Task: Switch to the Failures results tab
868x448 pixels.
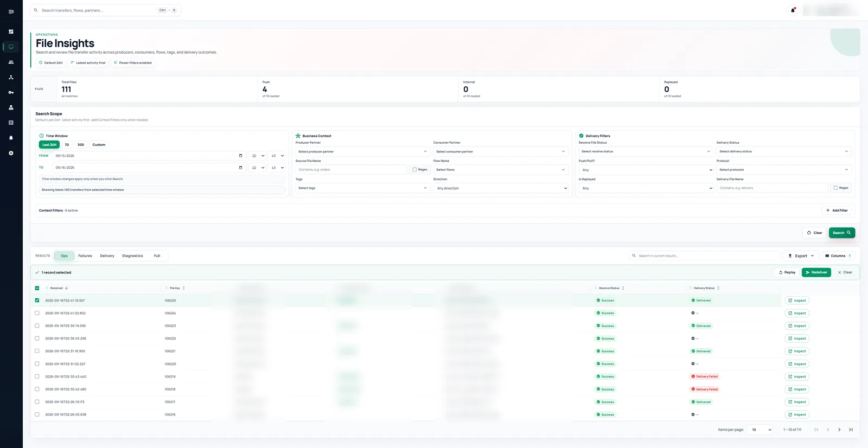Action: [x=85, y=256]
